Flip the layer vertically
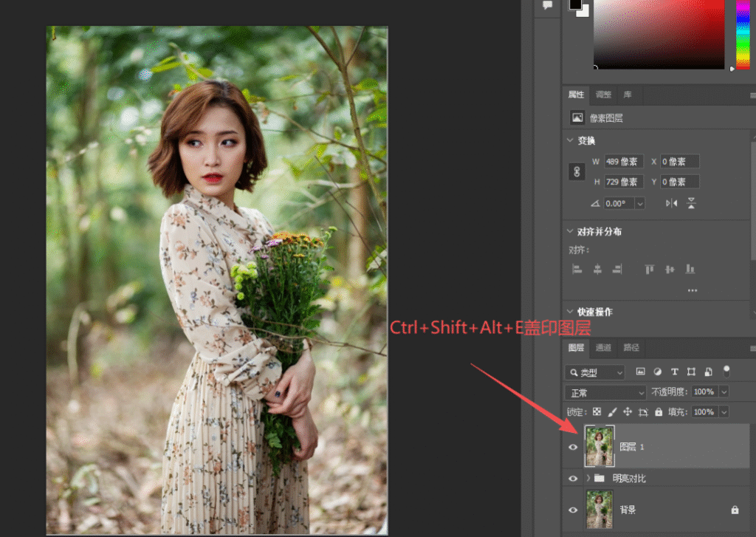This screenshot has width=756, height=537. pos(691,203)
